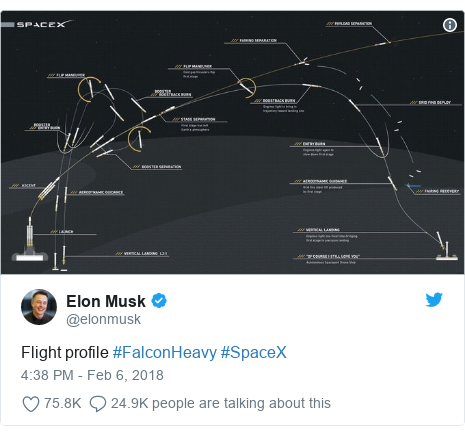This screenshot has width=465, height=436.
Task: Click the Twitter bird logo
Action: pyautogui.click(x=434, y=300)
